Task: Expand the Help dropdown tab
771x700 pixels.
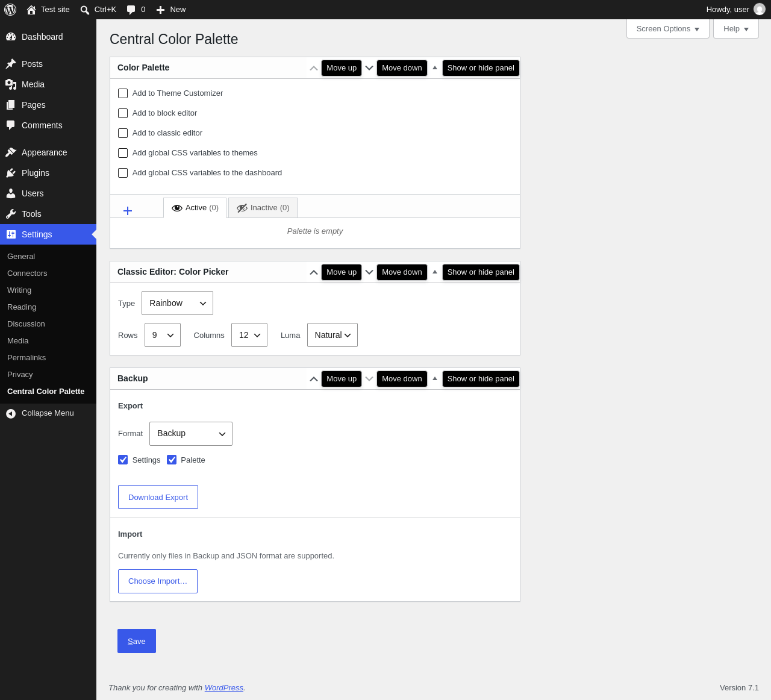Action: click(x=736, y=29)
